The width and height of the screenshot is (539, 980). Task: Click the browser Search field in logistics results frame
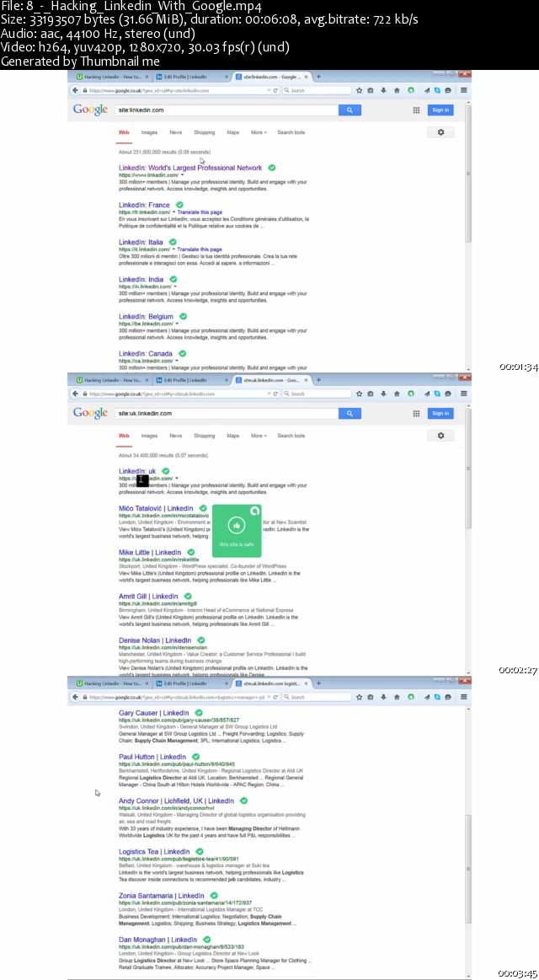click(x=317, y=697)
